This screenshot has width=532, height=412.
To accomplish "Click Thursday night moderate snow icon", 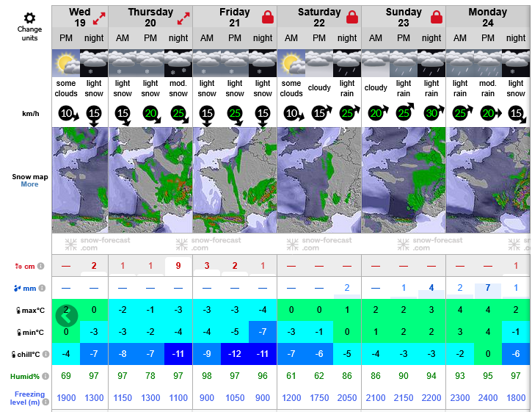I will pyautogui.click(x=178, y=63).
